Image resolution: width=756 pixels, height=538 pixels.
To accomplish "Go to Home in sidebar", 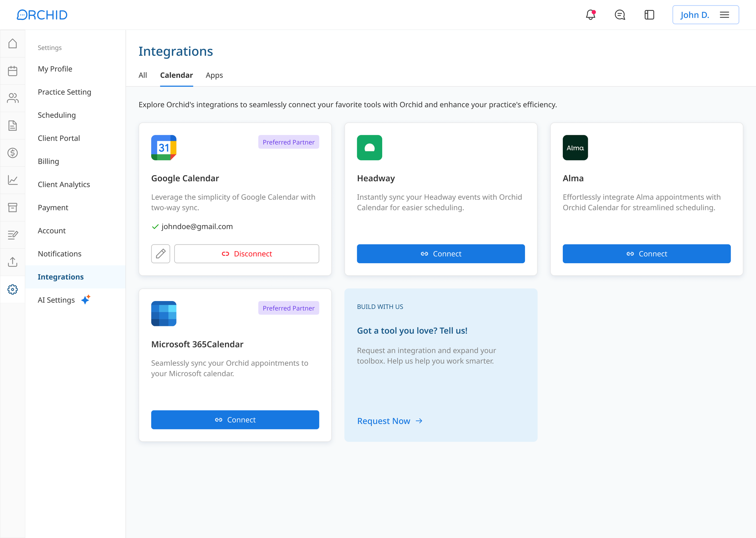I will (x=13, y=44).
